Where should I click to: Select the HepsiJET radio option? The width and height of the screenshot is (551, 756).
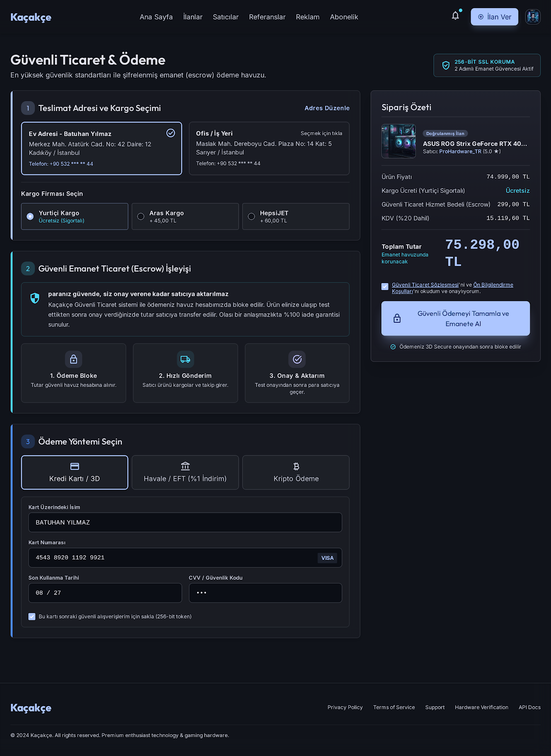pyautogui.click(x=251, y=216)
